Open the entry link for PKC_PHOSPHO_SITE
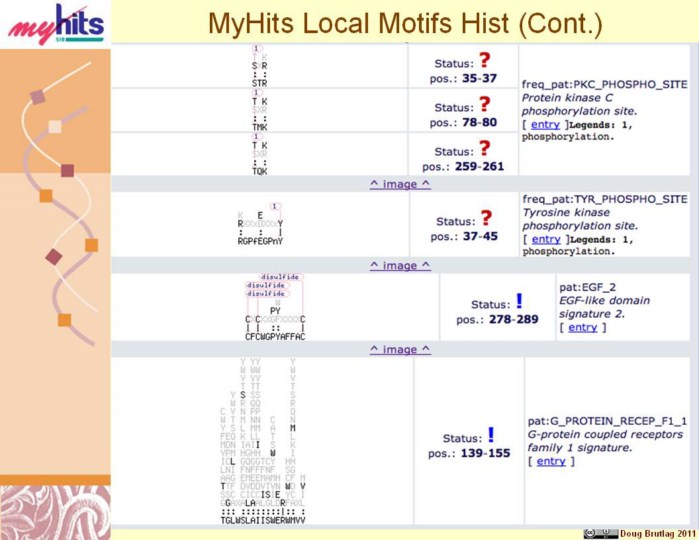Image resolution: width=699 pixels, height=540 pixels. pos(545,124)
